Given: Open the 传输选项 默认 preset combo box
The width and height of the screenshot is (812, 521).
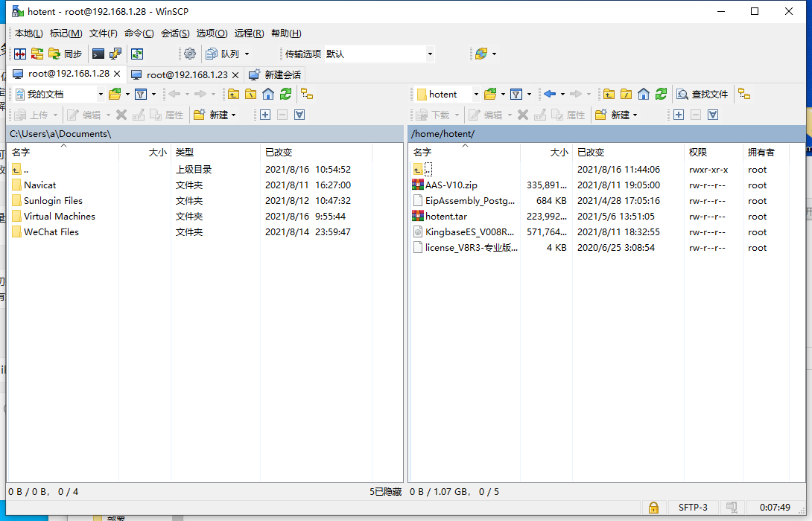Looking at the screenshot, I should [x=379, y=54].
